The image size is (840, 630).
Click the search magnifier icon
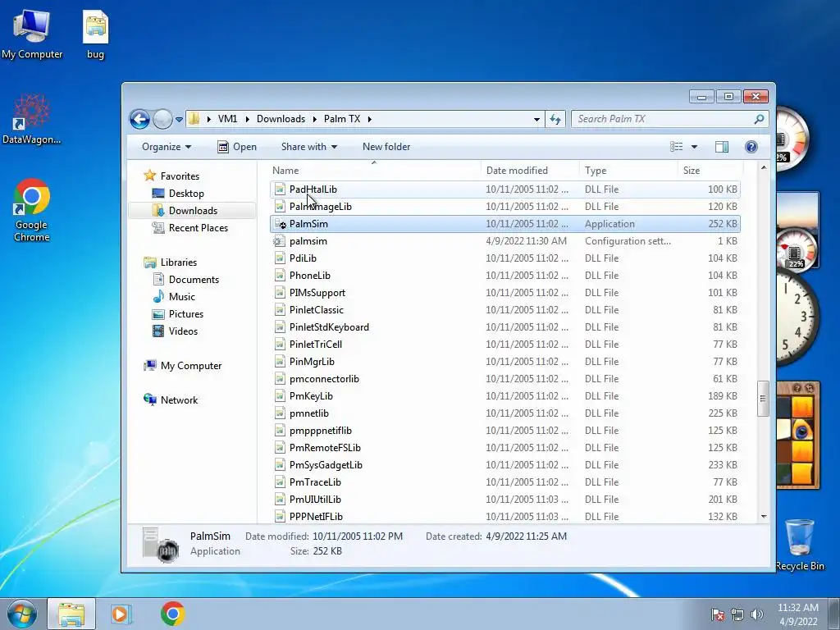[x=759, y=119]
